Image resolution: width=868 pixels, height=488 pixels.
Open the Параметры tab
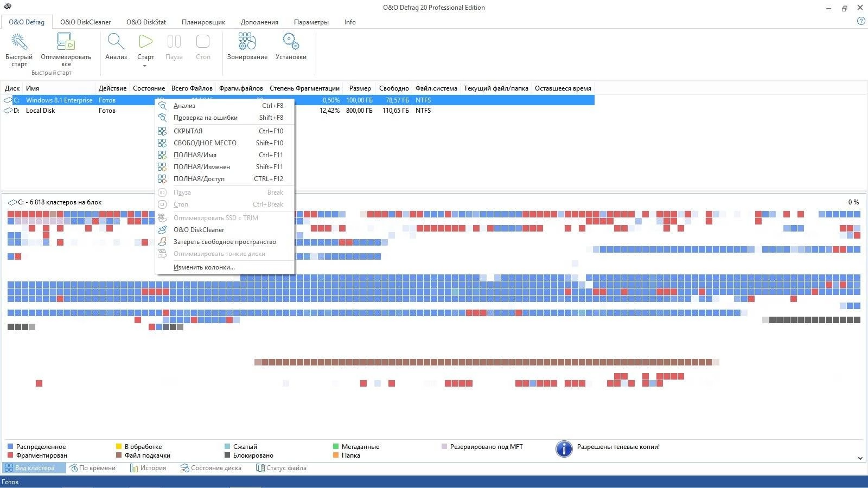pos(311,22)
